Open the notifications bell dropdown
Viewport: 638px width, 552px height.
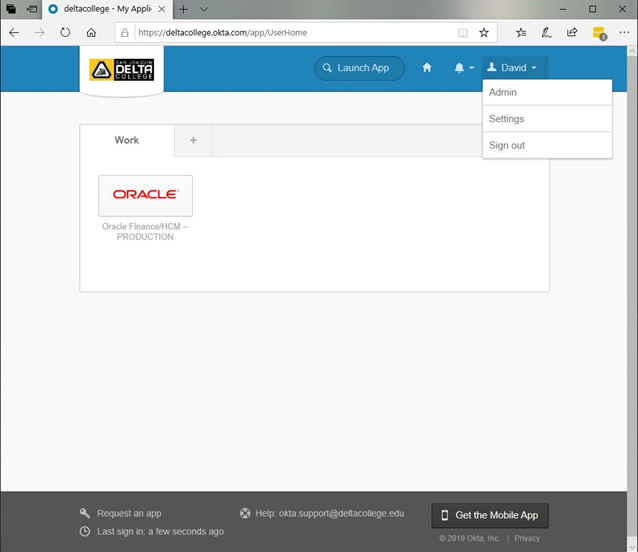(463, 68)
